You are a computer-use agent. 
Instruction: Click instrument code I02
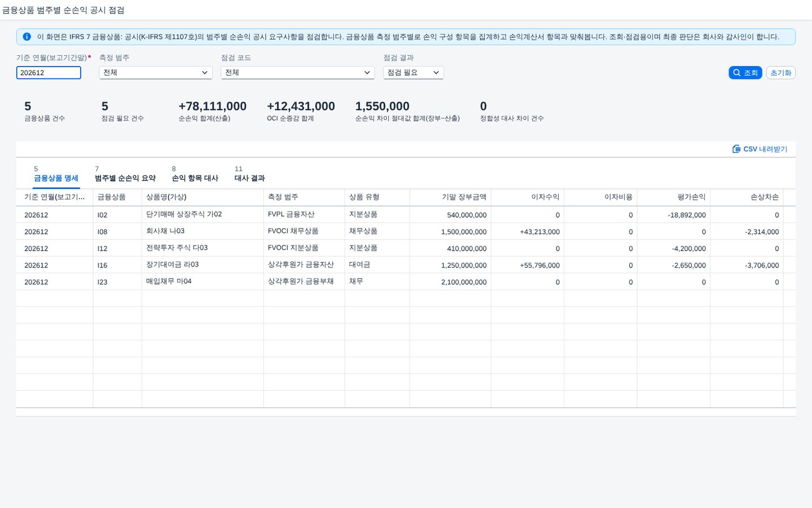[102, 215]
